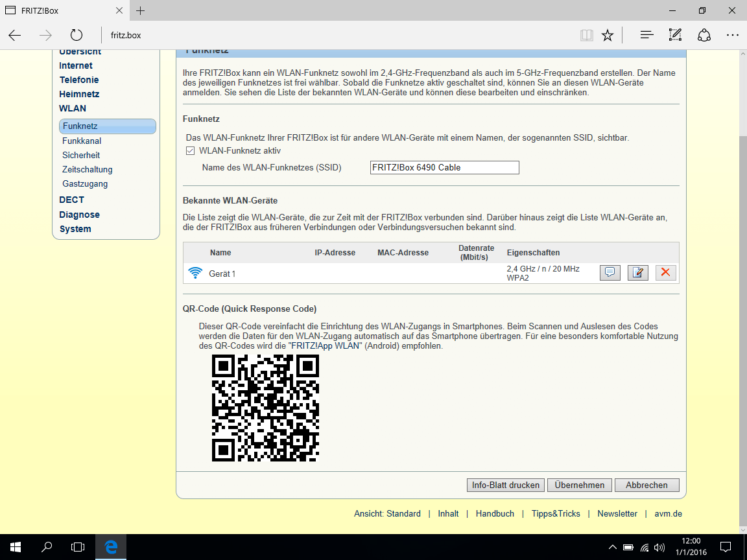Image resolution: width=747 pixels, height=560 pixels.
Task: Click WiFi signal icon next to Gerät 1
Action: click(195, 273)
